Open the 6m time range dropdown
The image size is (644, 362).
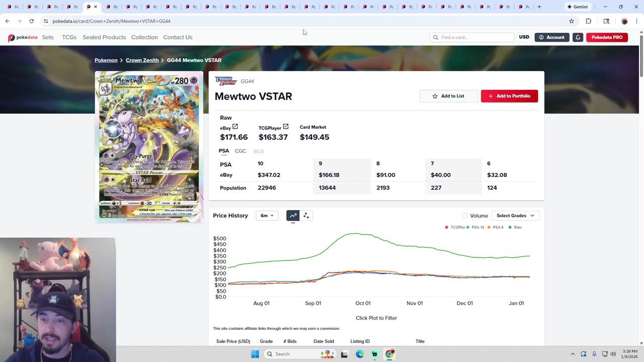tap(267, 216)
